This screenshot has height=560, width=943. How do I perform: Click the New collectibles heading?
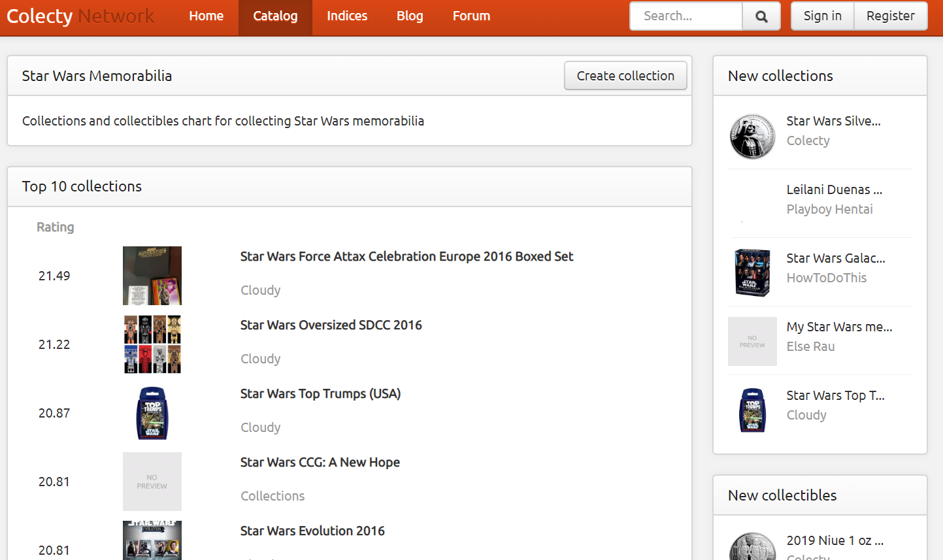tap(782, 495)
